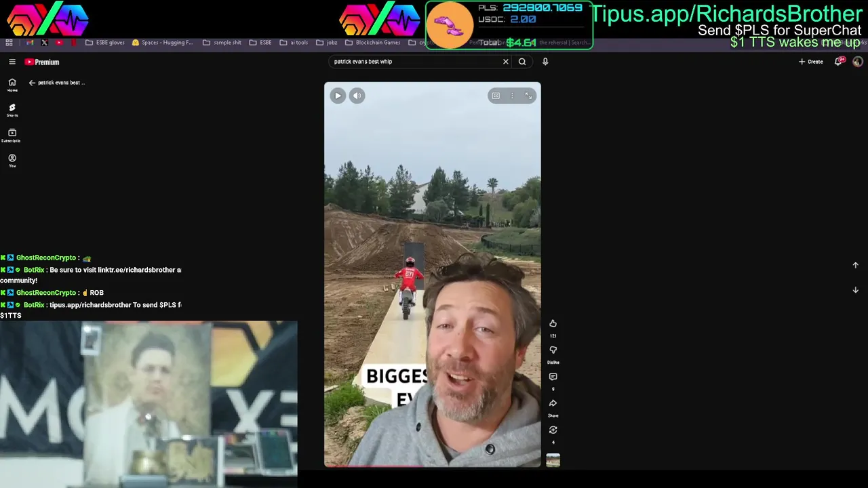Viewport: 868px width, 488px height.
Task: Play the Short video
Action: pyautogui.click(x=338, y=96)
